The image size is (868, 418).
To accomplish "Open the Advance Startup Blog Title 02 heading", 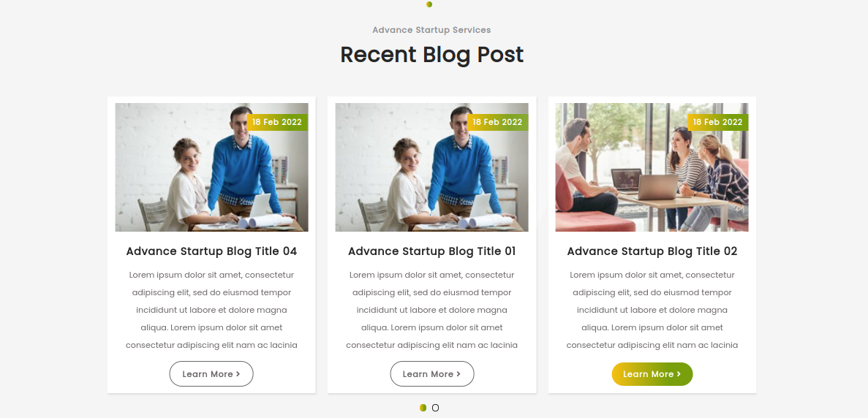I will (x=652, y=251).
